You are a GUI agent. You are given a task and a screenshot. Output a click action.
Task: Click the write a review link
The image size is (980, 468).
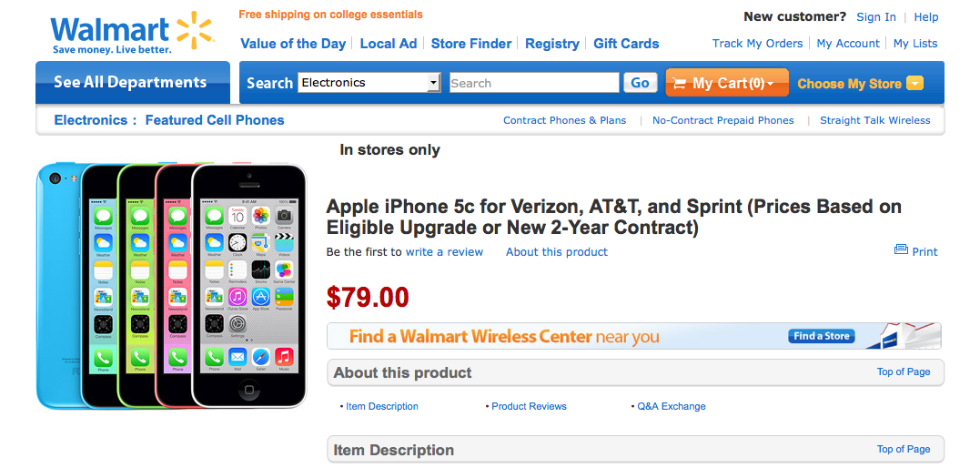point(444,252)
